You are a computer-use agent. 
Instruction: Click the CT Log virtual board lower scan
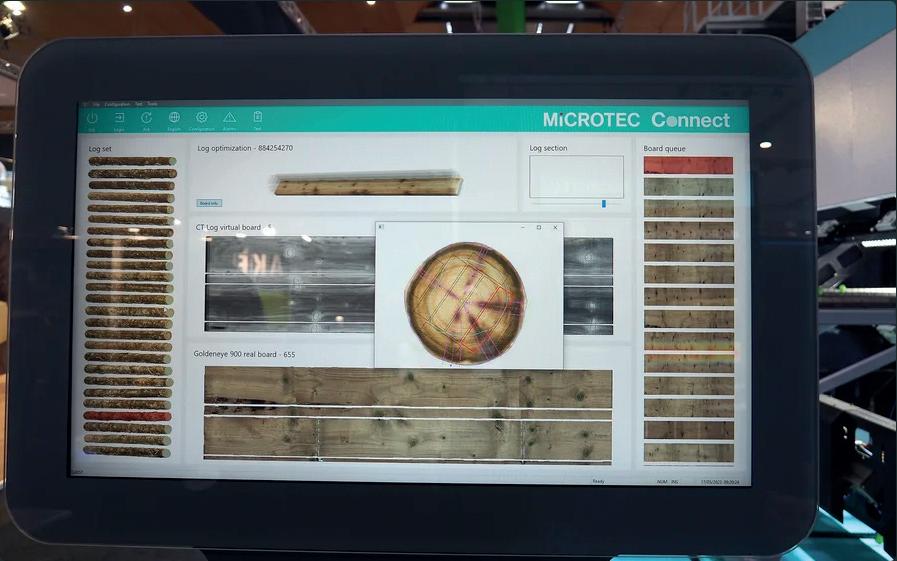coord(289,304)
